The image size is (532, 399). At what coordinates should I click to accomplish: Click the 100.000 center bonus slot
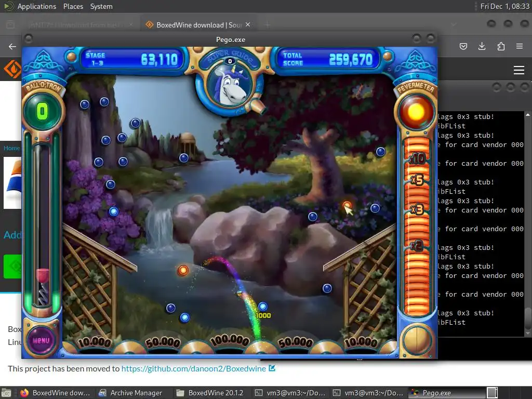coord(230,340)
